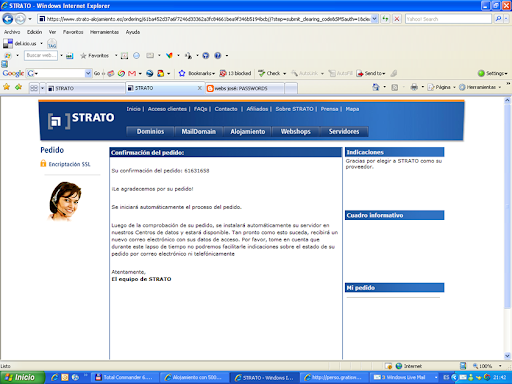This screenshot has width=512, height=384.
Task: Click the Favorites Center yellow star icon
Action: (x=6, y=87)
